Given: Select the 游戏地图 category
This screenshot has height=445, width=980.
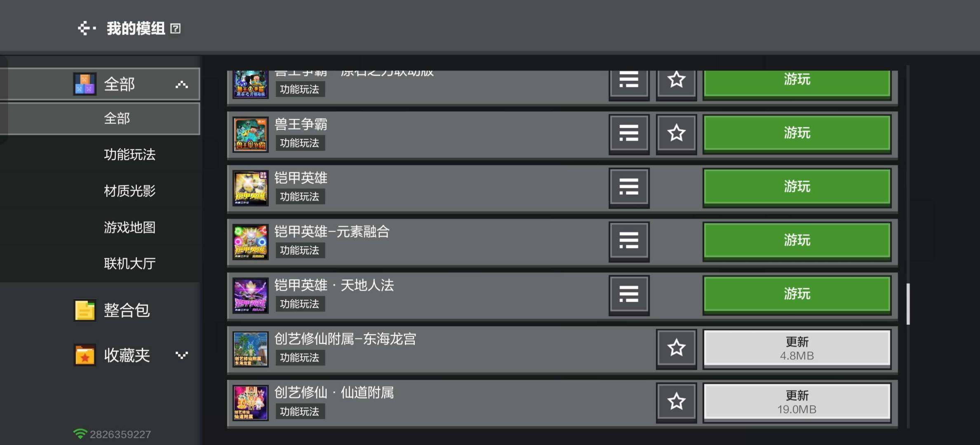Looking at the screenshot, I should [129, 227].
